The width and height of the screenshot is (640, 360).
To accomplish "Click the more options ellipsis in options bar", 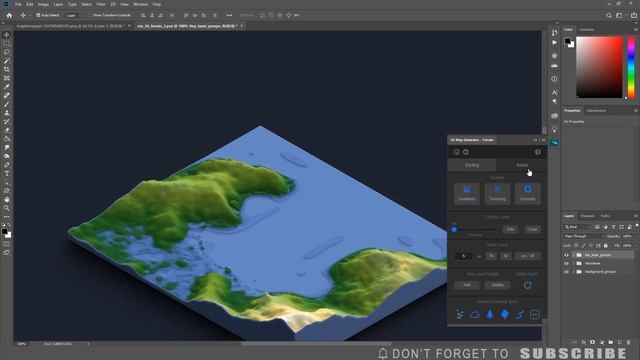I will 229,16.
